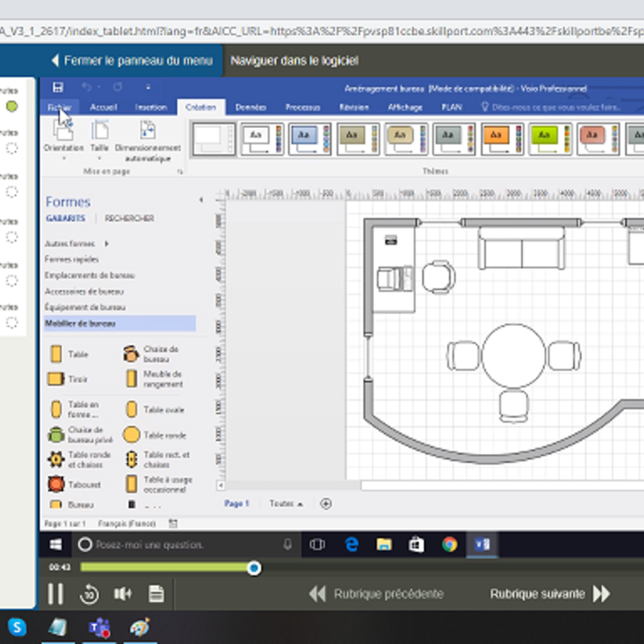Switch to RECHERCHER in Formes pane
This screenshot has height=644, width=644.
130,218
